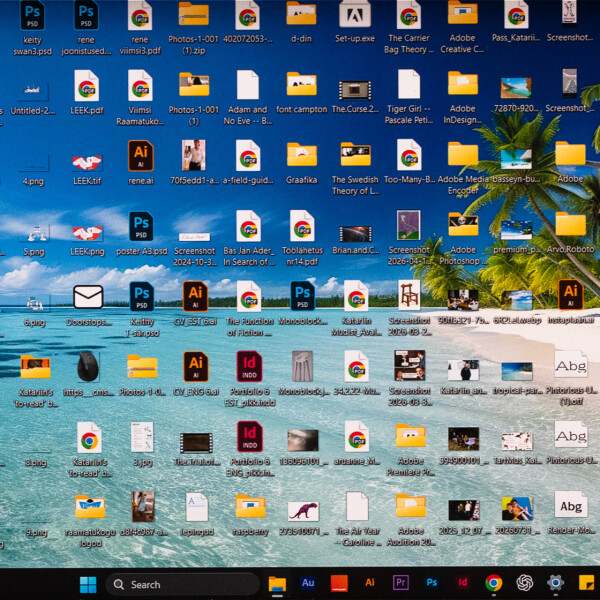Open Adobe Creative C... folder
The image size is (600, 600).
click(x=463, y=13)
